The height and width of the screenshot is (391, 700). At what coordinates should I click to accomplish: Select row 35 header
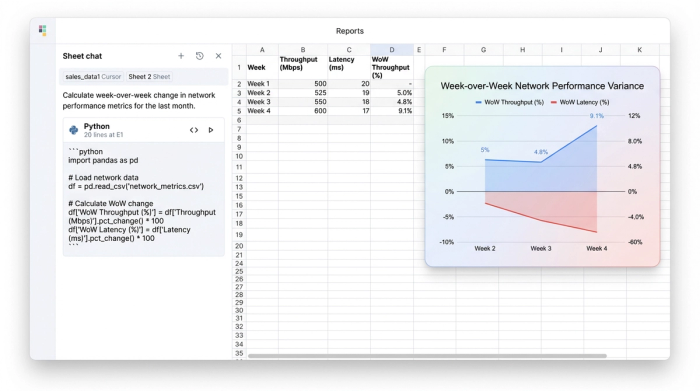(x=239, y=353)
